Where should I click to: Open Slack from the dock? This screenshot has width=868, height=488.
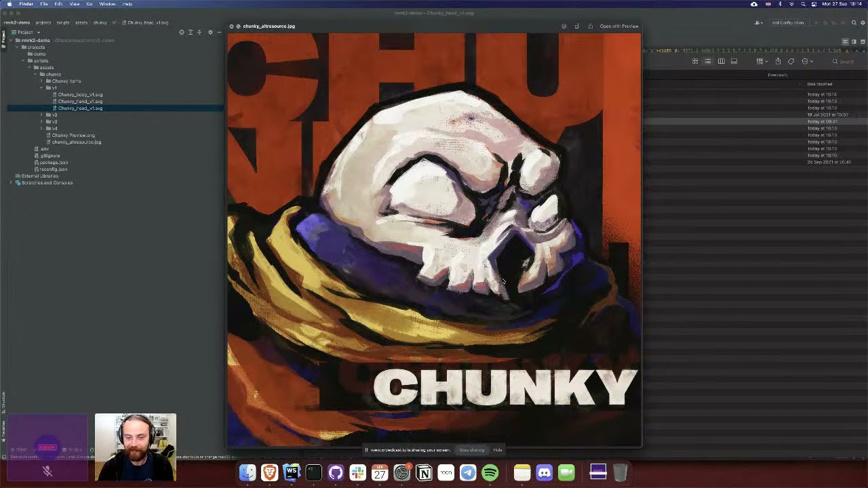click(357, 472)
